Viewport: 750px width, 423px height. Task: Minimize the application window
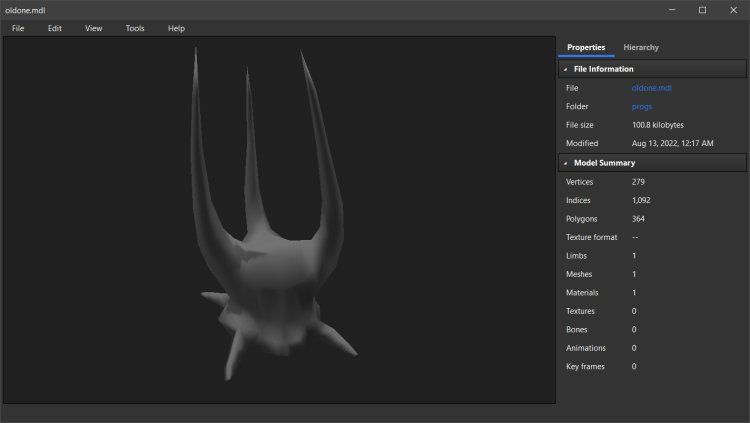(x=674, y=9)
